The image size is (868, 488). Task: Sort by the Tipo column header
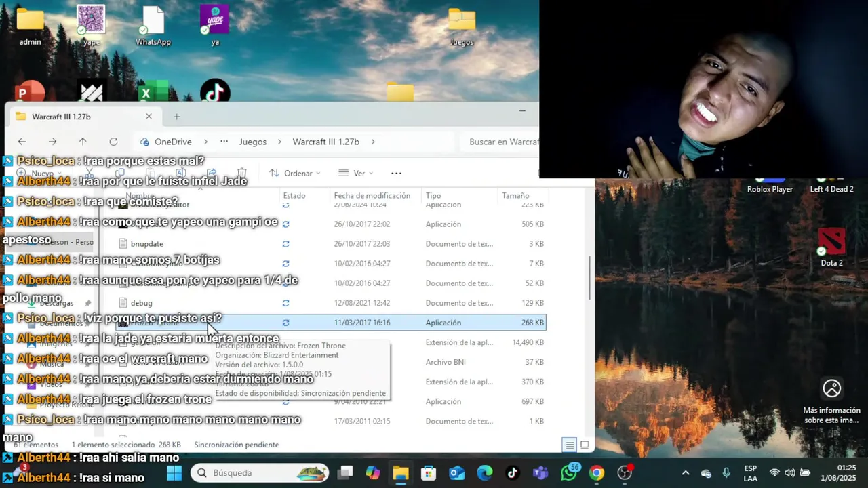(433, 195)
